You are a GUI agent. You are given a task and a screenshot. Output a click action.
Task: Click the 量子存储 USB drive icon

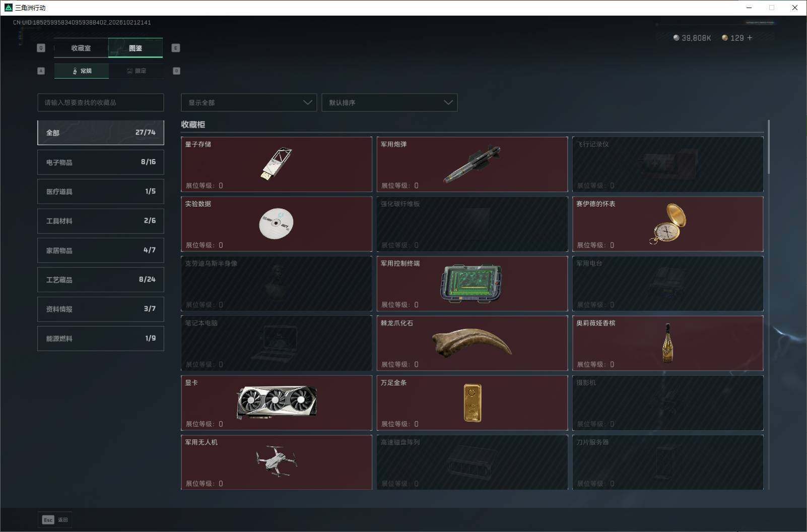(277, 164)
